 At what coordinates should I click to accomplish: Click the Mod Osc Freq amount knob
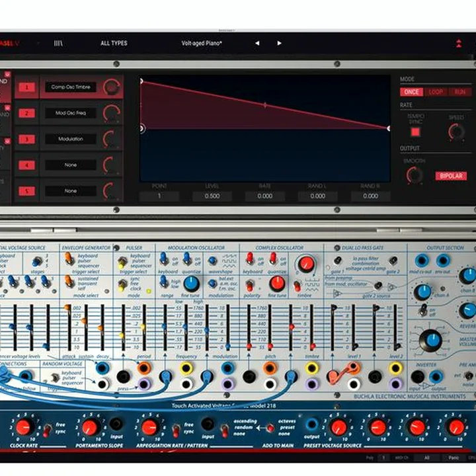click(x=112, y=113)
